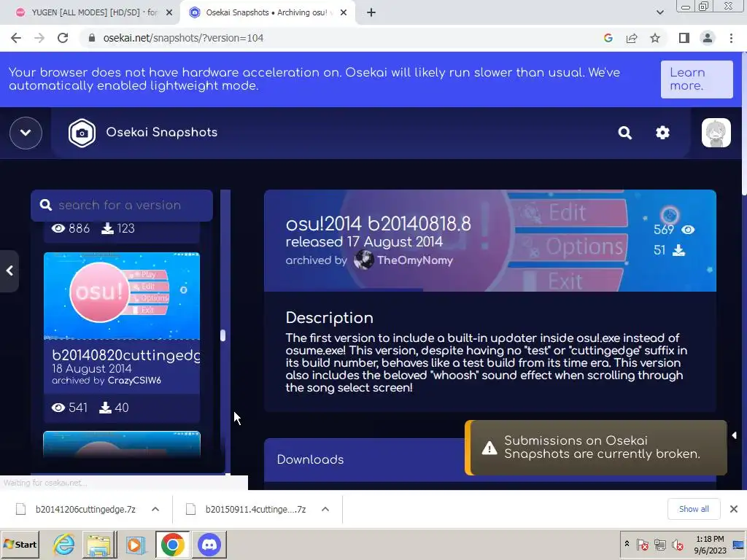Click the taskbar clock showing 1:18 PM
Viewport: 747px width, 560px height.
710,545
